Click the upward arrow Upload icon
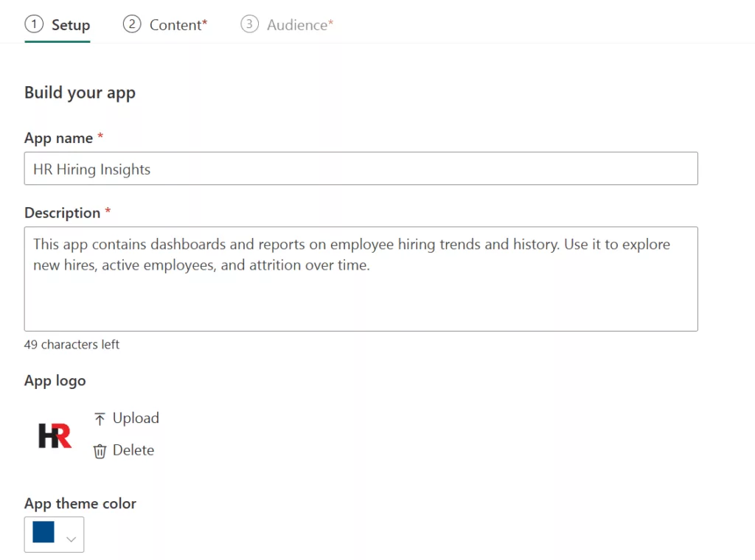Viewport: 755px width, 560px height. click(100, 419)
